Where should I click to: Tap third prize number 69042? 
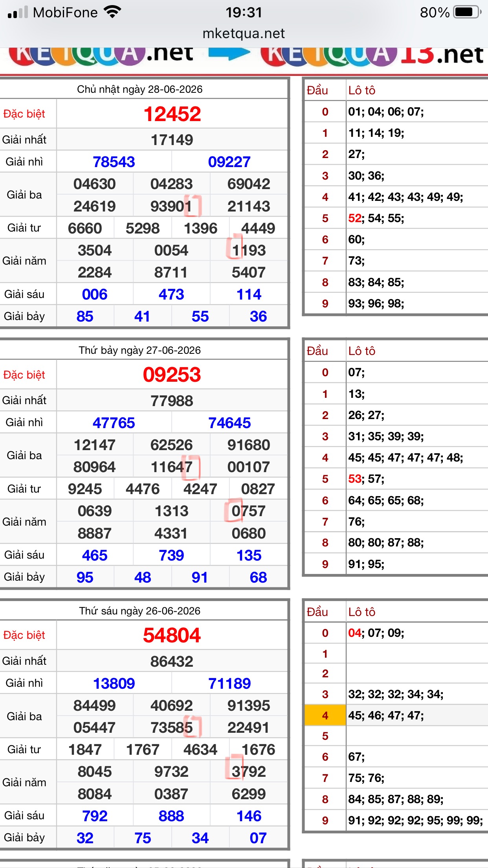pyautogui.click(x=249, y=184)
